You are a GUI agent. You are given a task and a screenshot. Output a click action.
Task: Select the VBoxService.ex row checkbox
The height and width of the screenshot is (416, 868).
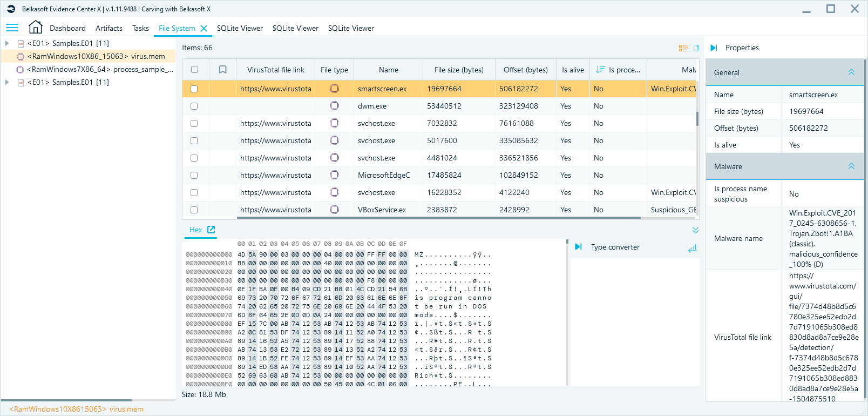coord(194,210)
